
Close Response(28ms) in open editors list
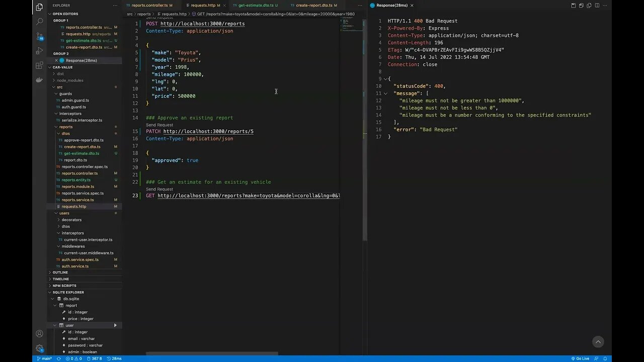(x=56, y=60)
